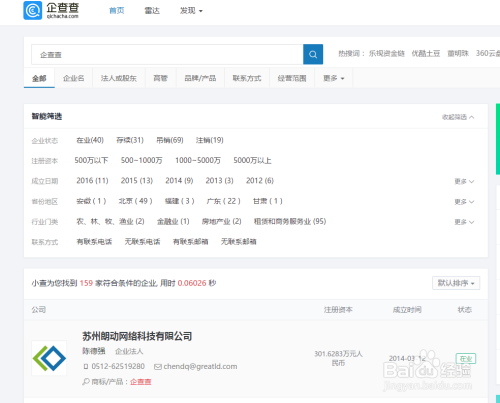Switch to the 高管 tab

pyautogui.click(x=160, y=78)
